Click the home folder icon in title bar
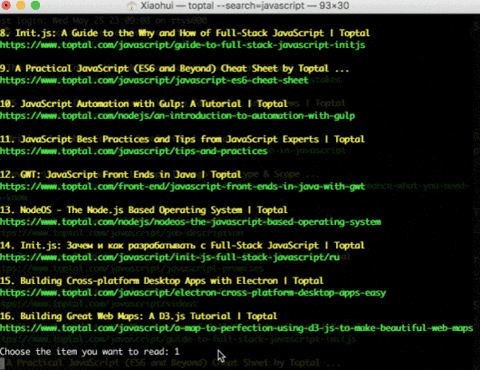Screen dimensions: 480x370 (132, 6)
